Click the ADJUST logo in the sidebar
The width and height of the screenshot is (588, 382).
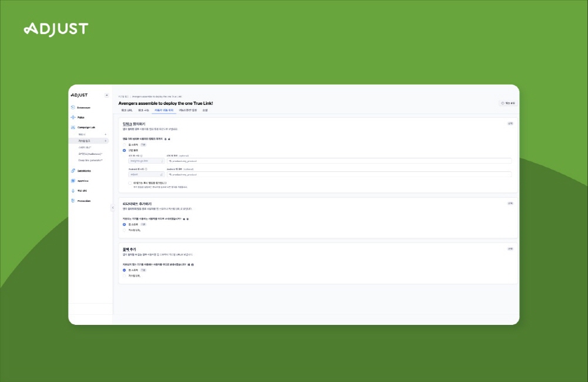click(79, 95)
